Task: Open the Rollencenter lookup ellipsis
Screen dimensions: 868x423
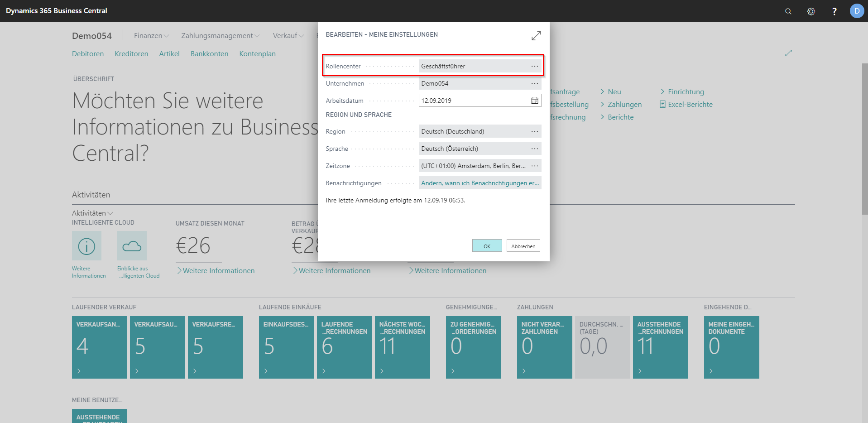Action: [x=535, y=66]
